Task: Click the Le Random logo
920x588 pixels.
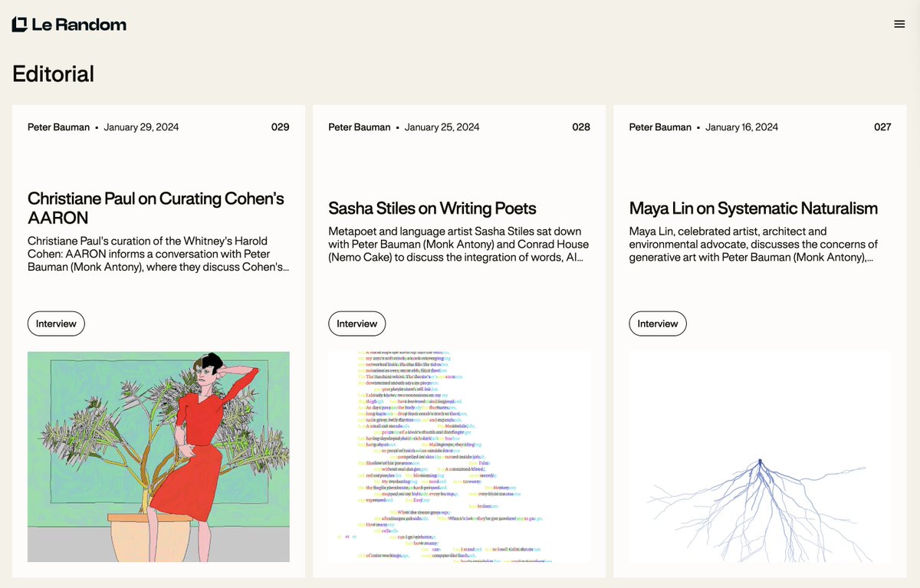Action: [69, 25]
